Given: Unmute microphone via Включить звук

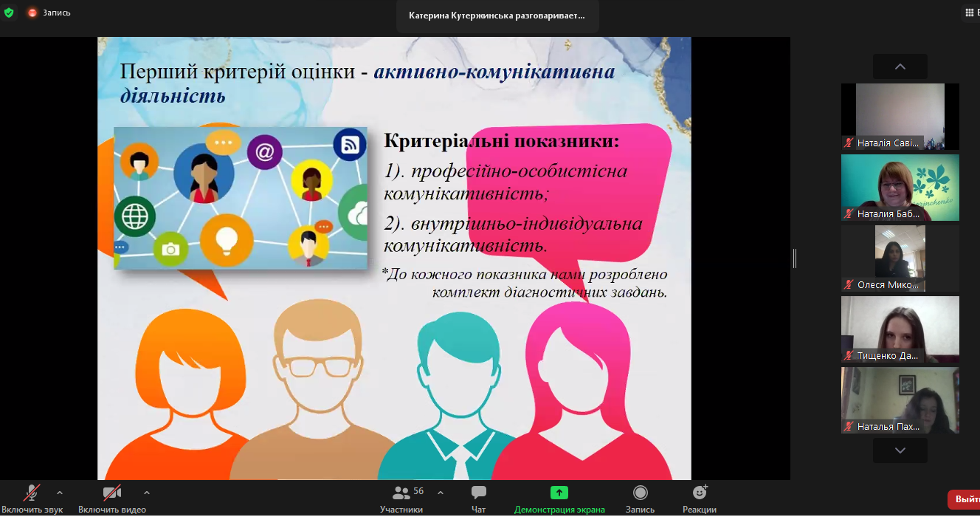Looking at the screenshot, I should click(x=32, y=493).
